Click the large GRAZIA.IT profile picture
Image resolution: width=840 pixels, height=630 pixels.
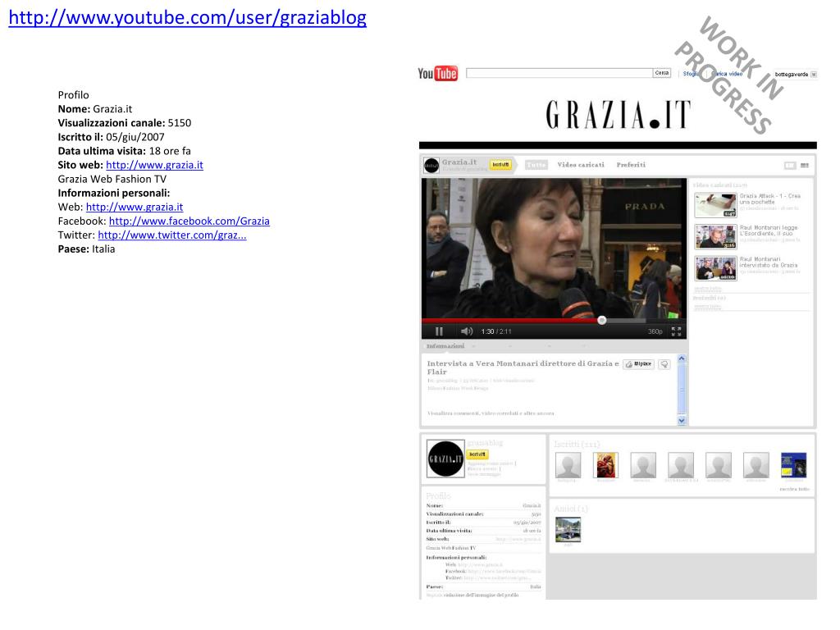tap(445, 459)
